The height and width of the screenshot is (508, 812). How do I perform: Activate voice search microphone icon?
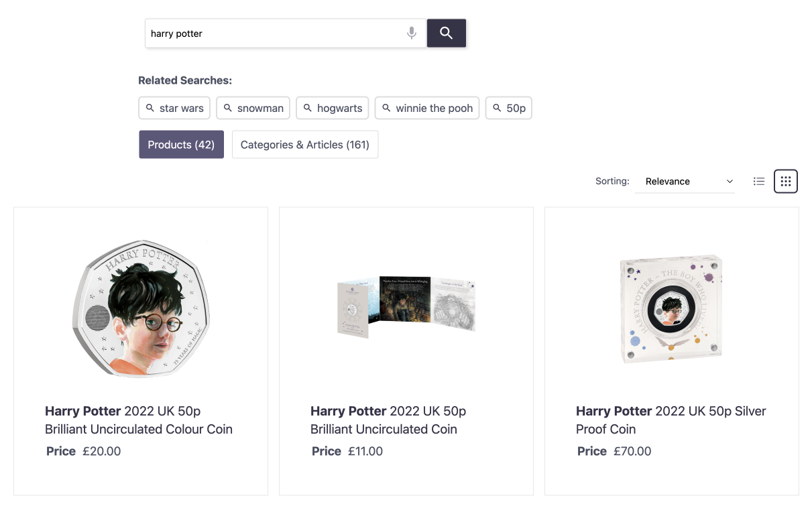click(412, 34)
